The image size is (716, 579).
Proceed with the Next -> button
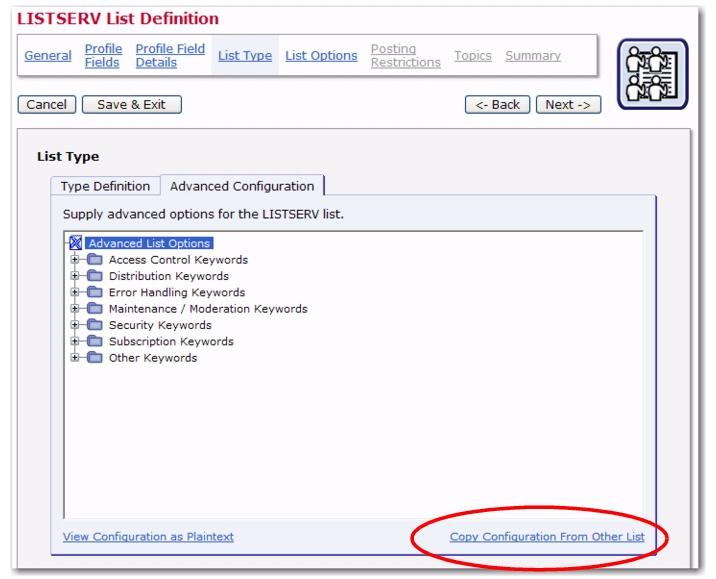[x=568, y=105]
